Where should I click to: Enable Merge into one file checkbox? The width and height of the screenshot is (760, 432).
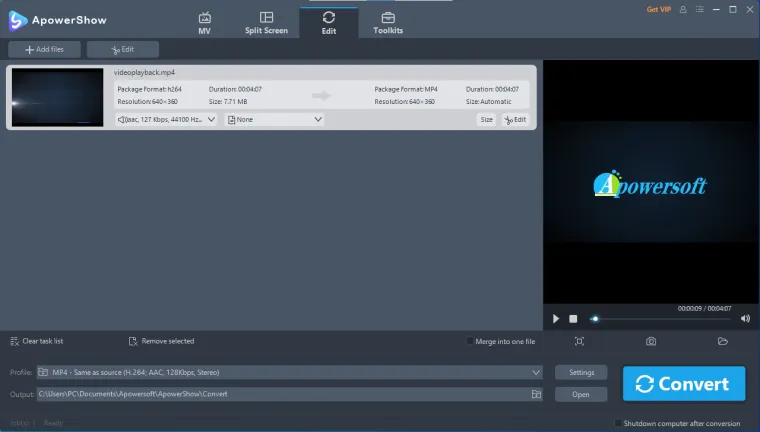click(470, 341)
